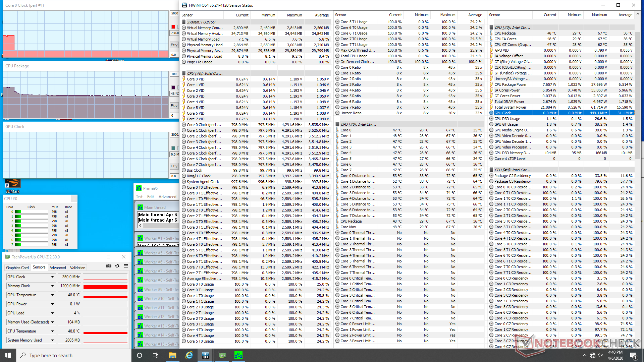Click the Worker #15 window icon
Viewport: 644px width, 362px height.
[x=140, y=344]
